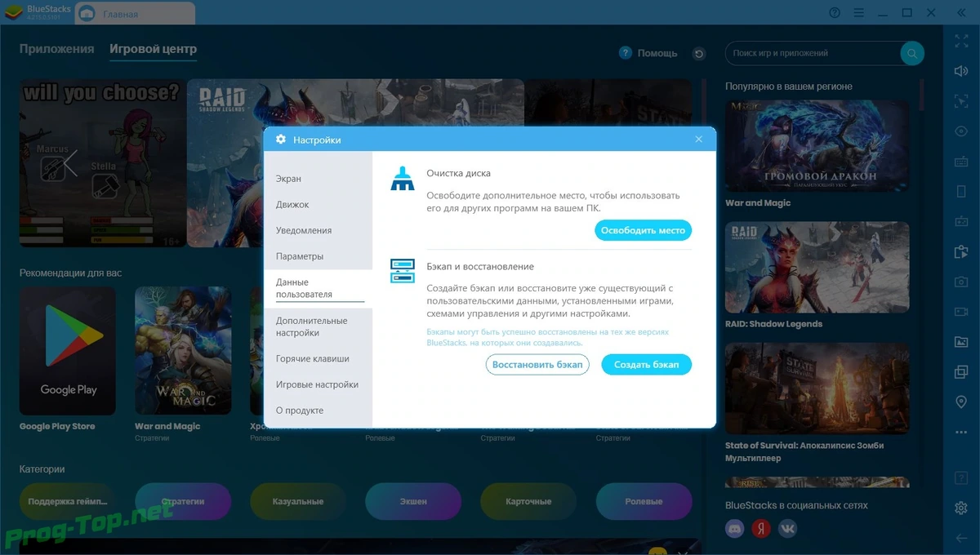980x555 pixels.
Task: Open the three-dots more options icon
Action: click(961, 432)
